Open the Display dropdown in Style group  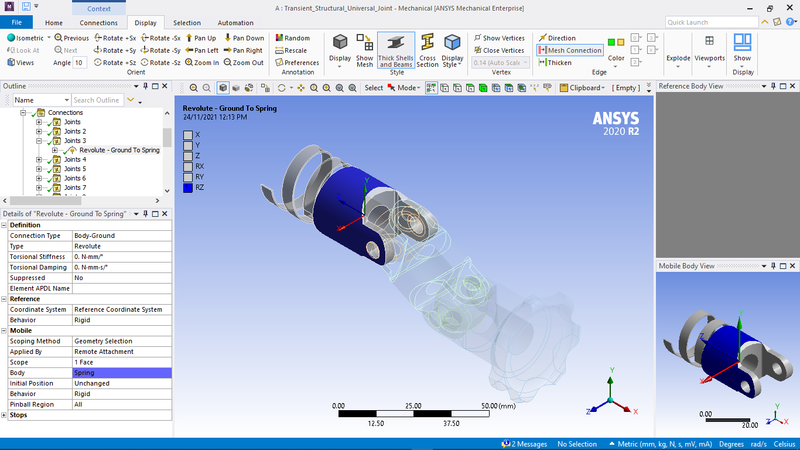pos(340,51)
